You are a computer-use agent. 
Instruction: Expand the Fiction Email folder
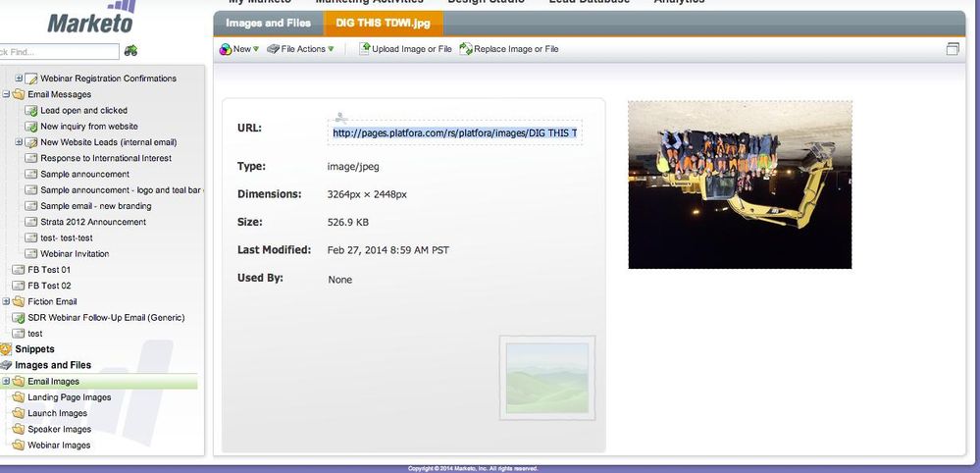(x=6, y=301)
